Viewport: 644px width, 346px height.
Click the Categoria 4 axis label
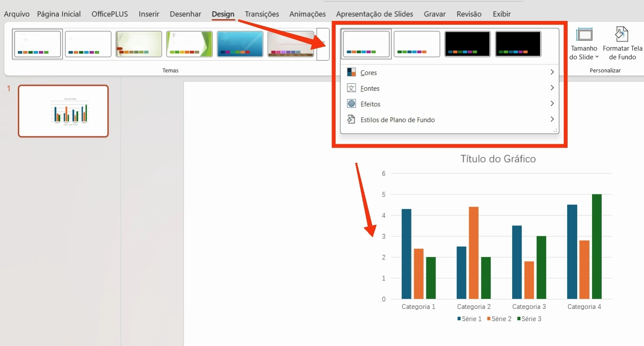pyautogui.click(x=584, y=307)
